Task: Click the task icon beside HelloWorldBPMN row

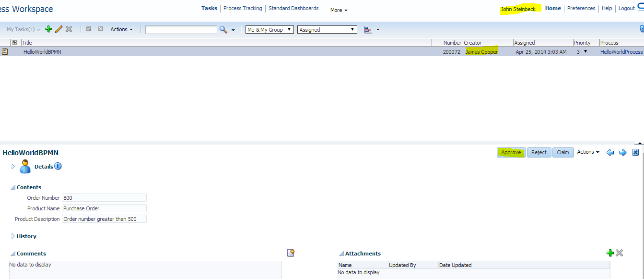Action: (x=5, y=51)
